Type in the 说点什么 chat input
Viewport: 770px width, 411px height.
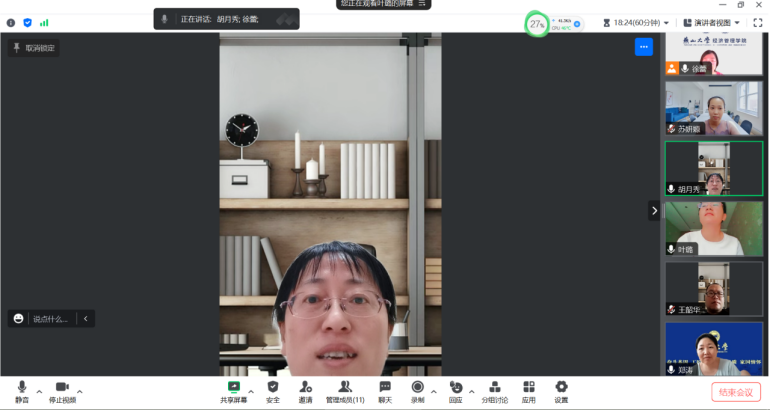tap(50, 319)
